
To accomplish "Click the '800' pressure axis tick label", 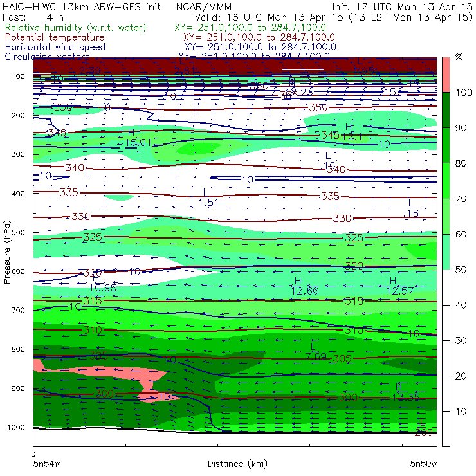I will pos(18,349).
